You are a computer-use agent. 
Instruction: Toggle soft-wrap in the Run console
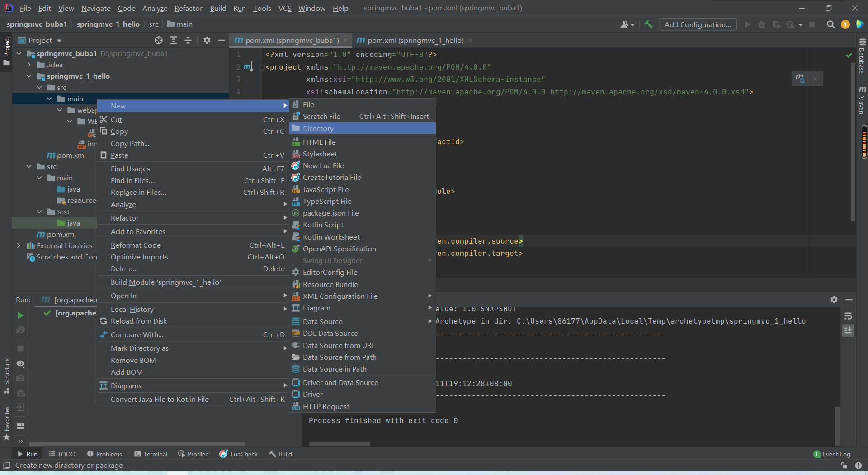[849, 315]
